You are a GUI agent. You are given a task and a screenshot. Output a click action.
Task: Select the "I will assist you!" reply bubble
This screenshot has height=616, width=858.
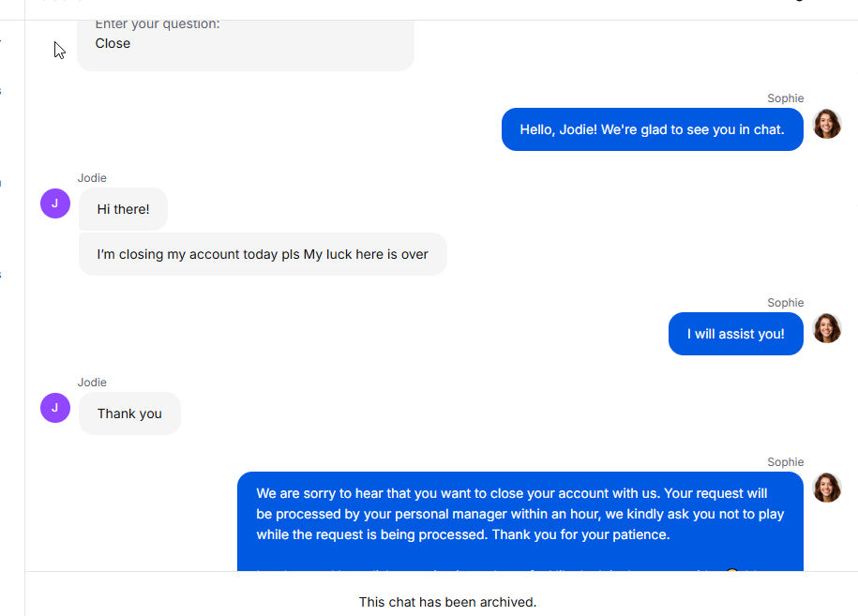(735, 334)
